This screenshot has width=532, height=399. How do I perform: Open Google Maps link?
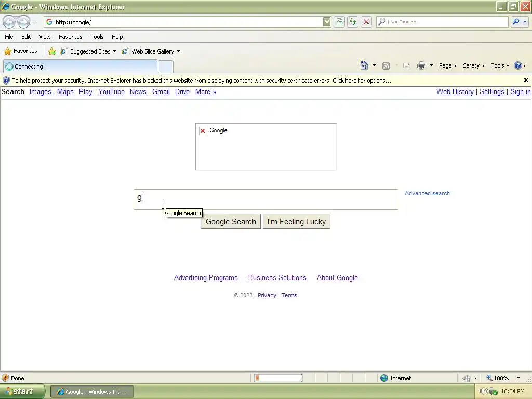[x=65, y=92]
